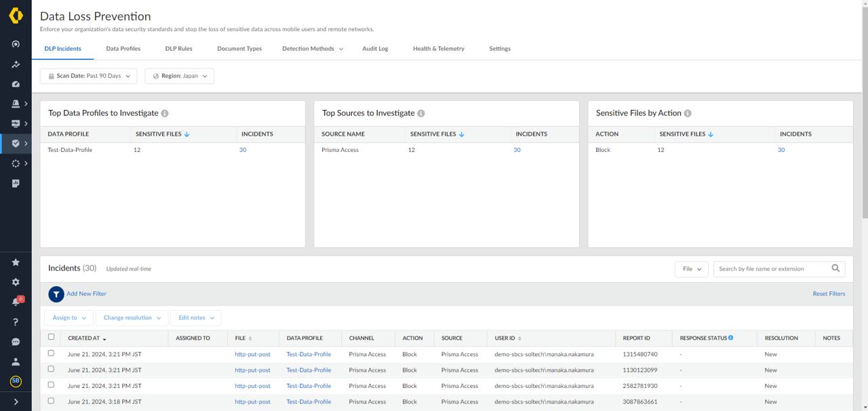This screenshot has height=411, width=868.
Task: Open incidents count 30 for Test-Data-Profile
Action: click(243, 150)
